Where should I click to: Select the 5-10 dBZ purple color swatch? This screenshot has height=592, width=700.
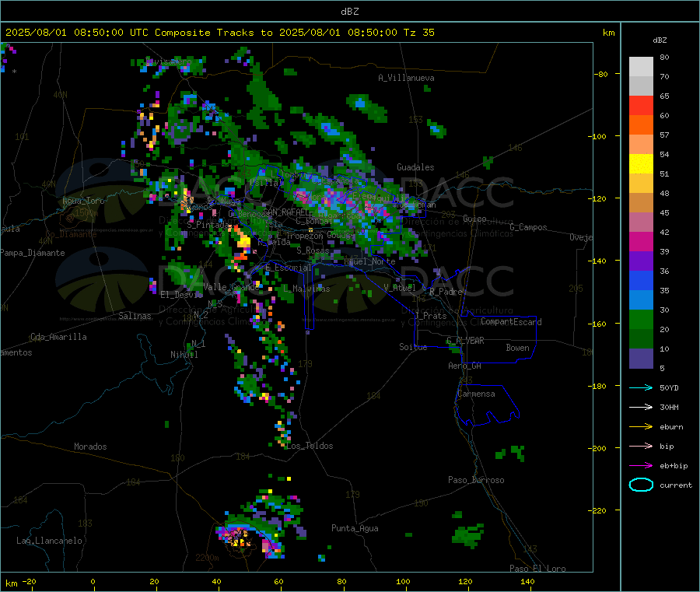tap(641, 359)
